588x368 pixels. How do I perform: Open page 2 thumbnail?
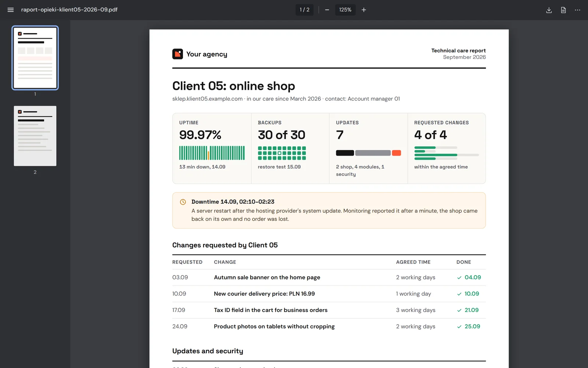[x=35, y=136]
